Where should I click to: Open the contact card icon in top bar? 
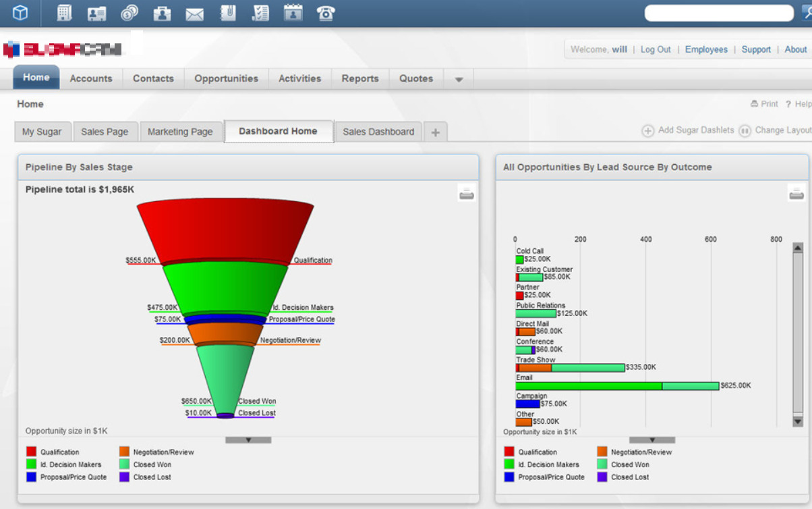97,13
